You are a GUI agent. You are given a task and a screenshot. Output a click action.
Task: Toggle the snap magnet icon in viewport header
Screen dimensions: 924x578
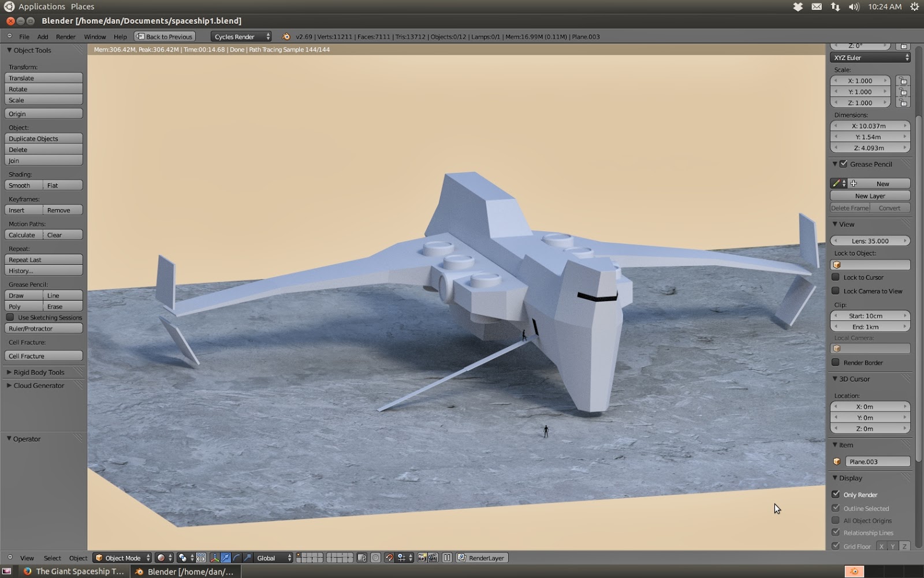click(388, 558)
